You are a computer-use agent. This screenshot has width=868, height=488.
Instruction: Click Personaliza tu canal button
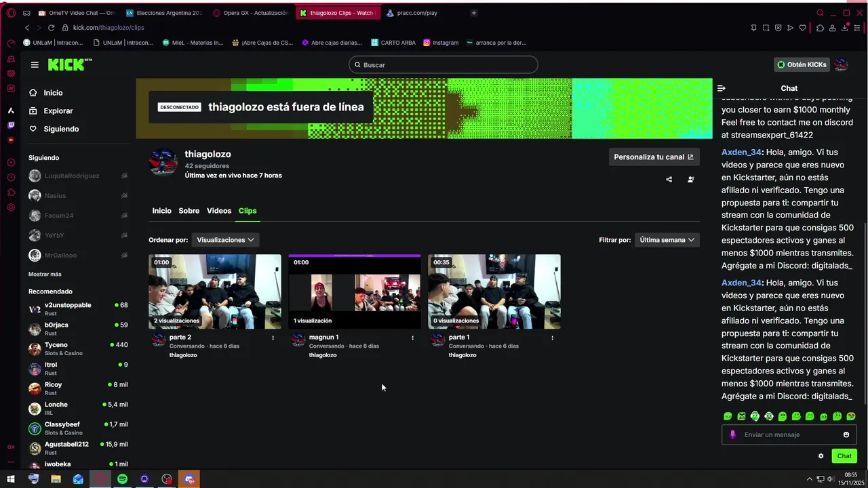click(654, 157)
